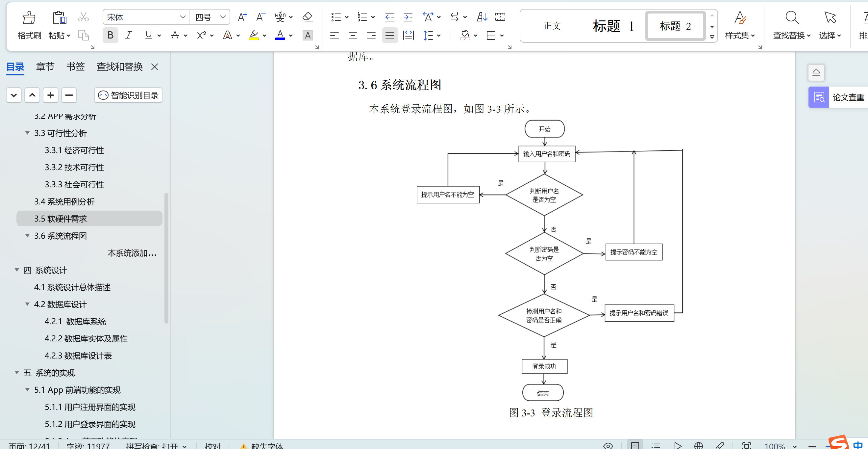Click distributed alignment icon

(408, 35)
